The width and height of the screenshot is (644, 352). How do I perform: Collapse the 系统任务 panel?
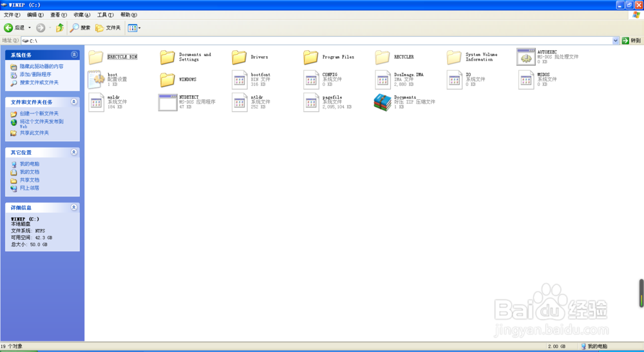point(74,55)
